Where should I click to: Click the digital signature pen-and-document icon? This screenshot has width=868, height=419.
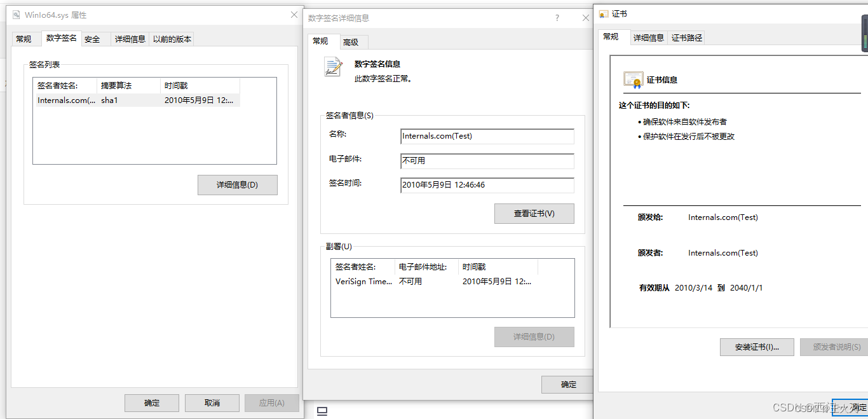(x=333, y=67)
